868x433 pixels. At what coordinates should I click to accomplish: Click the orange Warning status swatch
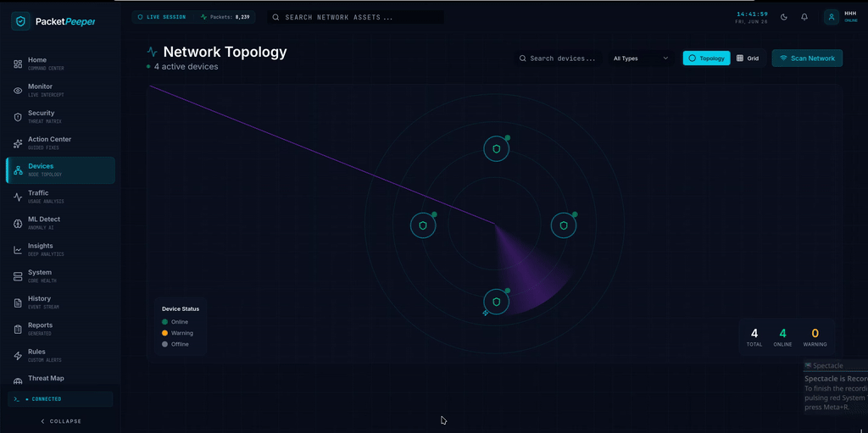pyautogui.click(x=165, y=333)
